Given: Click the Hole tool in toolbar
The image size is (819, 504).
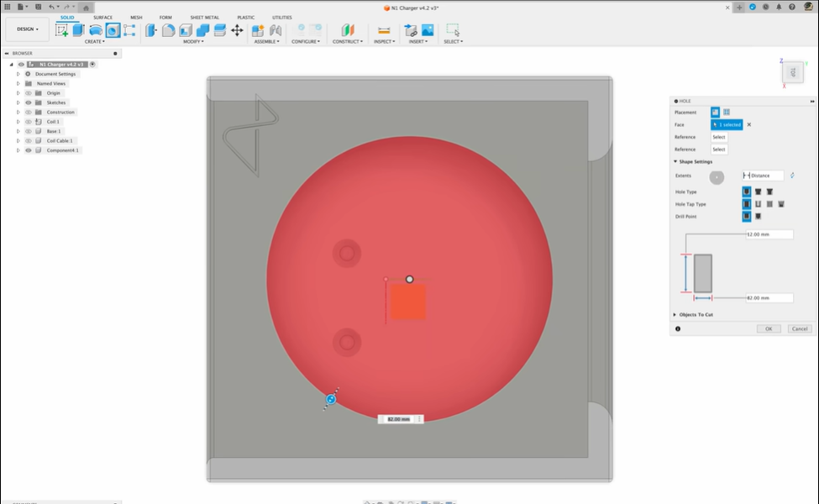Looking at the screenshot, I should 113,30.
